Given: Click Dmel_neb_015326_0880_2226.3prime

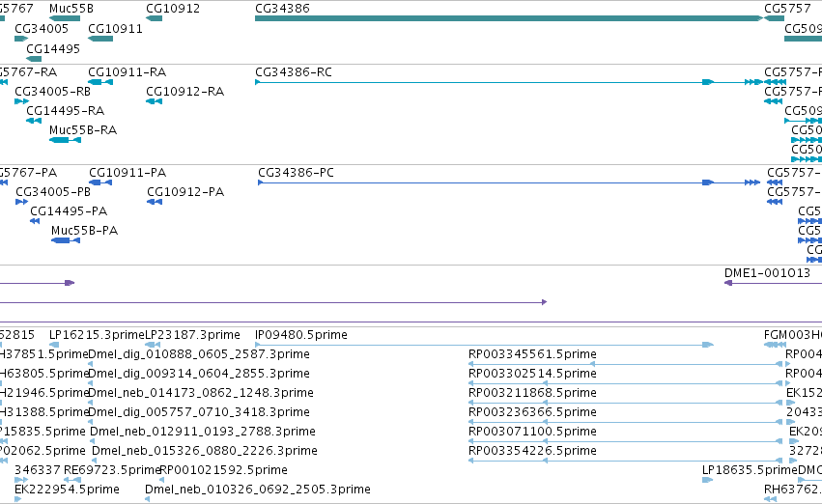Looking at the screenshot, I should 205,451.
